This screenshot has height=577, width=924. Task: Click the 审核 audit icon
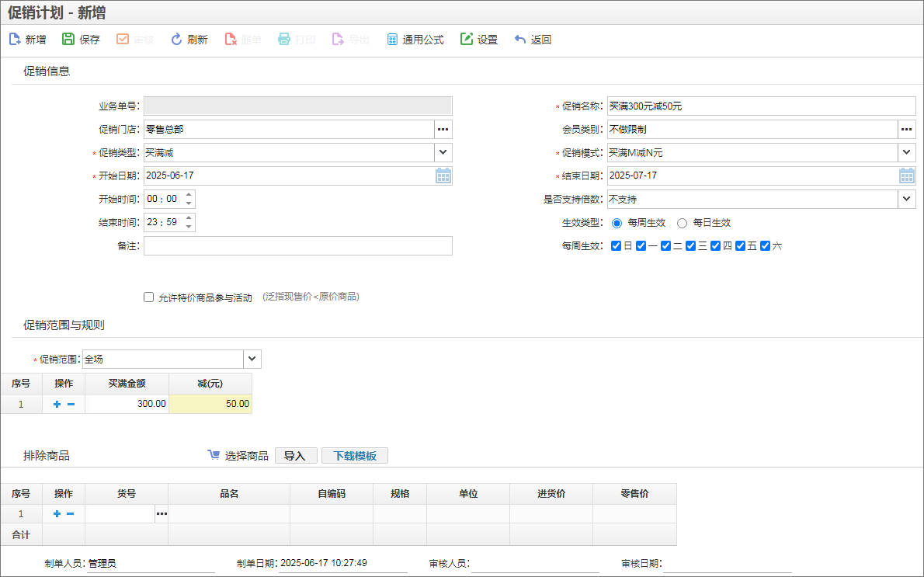coord(123,40)
